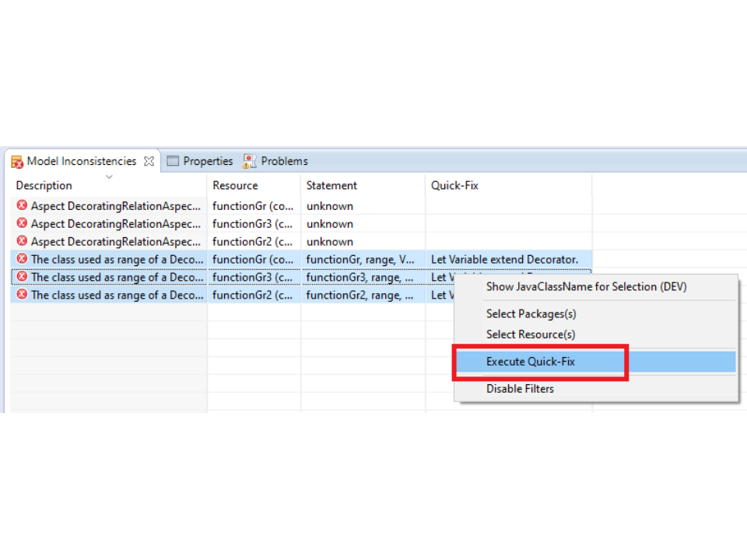Screen dimensions: 747x560
Task: Select Disable Filters in context menu
Action: 520,389
